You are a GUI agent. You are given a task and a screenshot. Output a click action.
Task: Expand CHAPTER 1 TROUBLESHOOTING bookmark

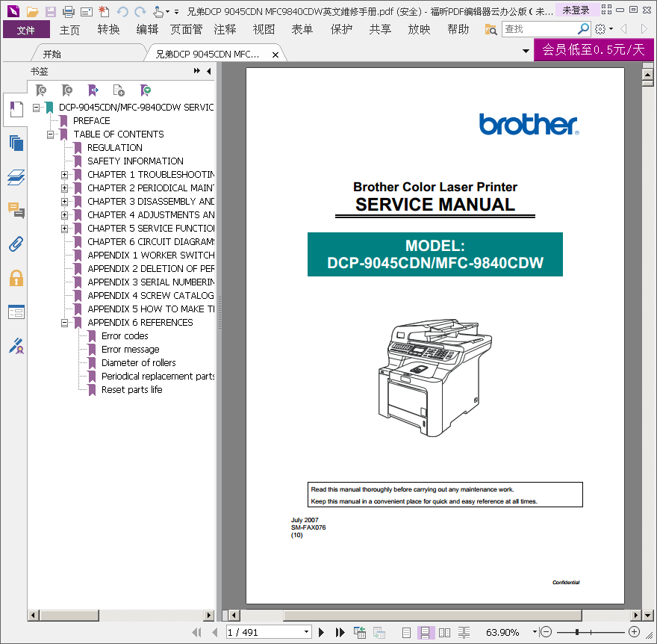(x=64, y=175)
